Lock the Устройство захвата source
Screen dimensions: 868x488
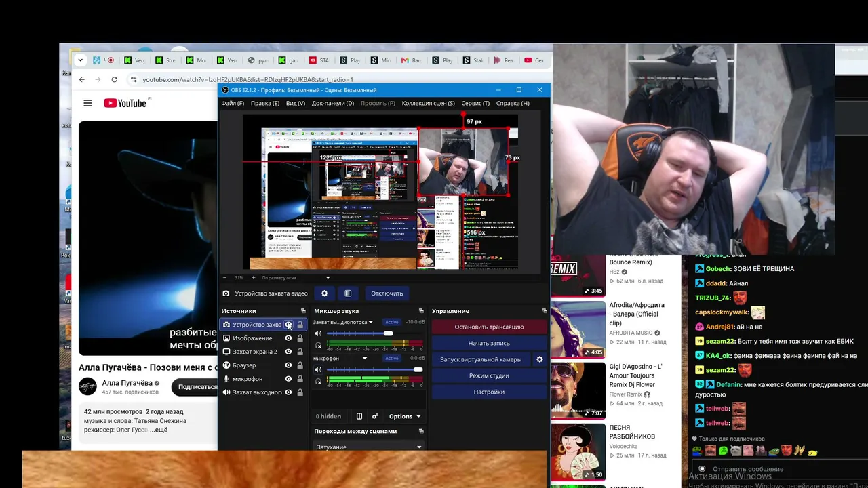(x=300, y=325)
